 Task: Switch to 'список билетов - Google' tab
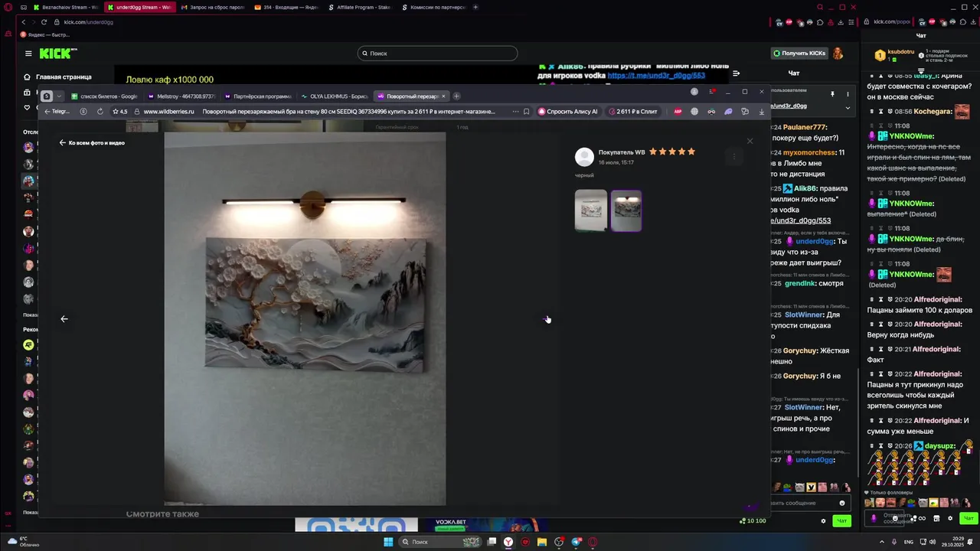pyautogui.click(x=104, y=96)
